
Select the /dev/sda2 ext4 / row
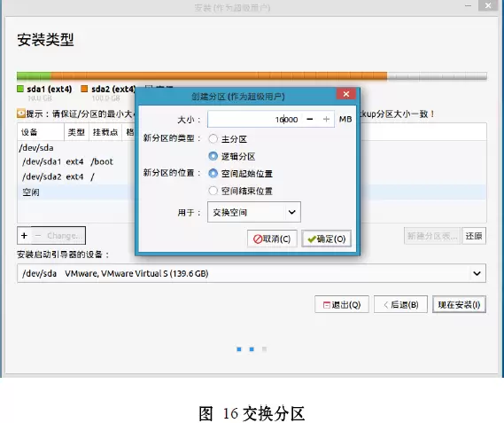pyautogui.click(x=76, y=176)
